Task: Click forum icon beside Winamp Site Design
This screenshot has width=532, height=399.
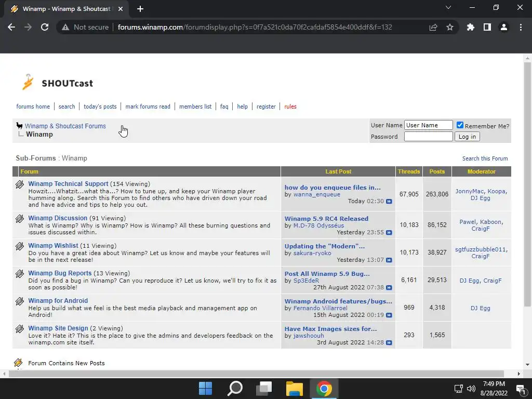Action: [x=20, y=328]
